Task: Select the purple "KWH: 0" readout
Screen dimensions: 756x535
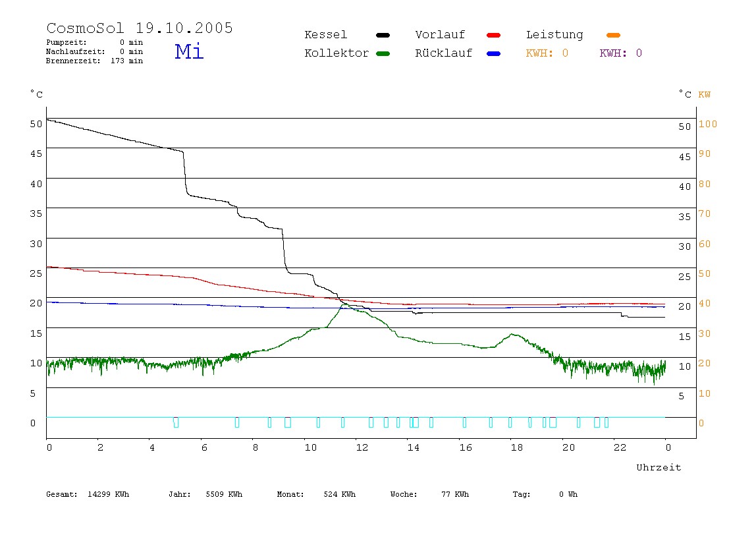Action: click(621, 53)
